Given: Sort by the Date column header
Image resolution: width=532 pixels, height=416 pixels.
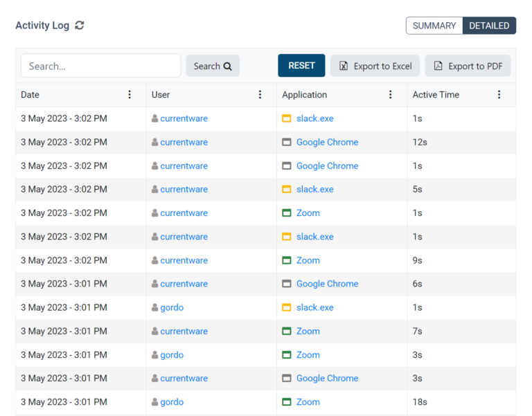Looking at the screenshot, I should coord(30,95).
